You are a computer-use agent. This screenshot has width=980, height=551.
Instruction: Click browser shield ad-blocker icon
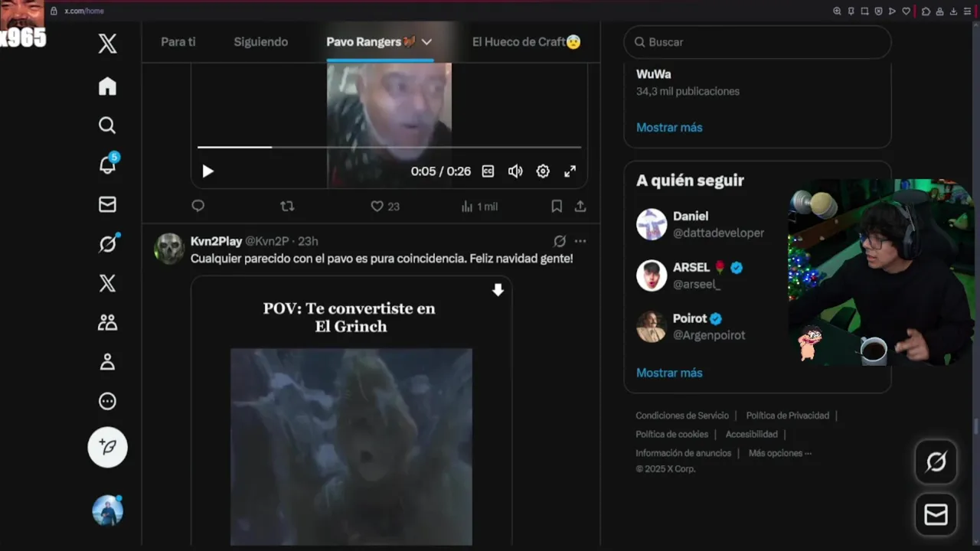pos(878,11)
